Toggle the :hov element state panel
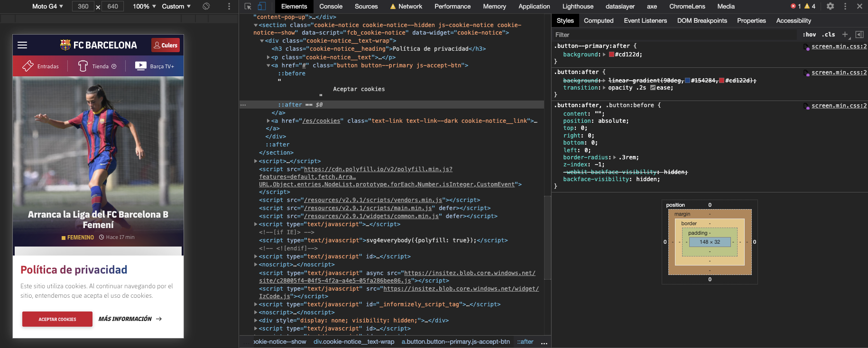868x348 pixels. pos(809,34)
